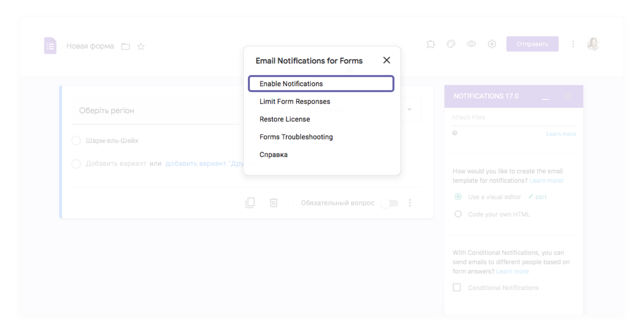The height and width of the screenshot is (335, 644).
Task: Open the add-ons puzzle icon
Action: 431,44
